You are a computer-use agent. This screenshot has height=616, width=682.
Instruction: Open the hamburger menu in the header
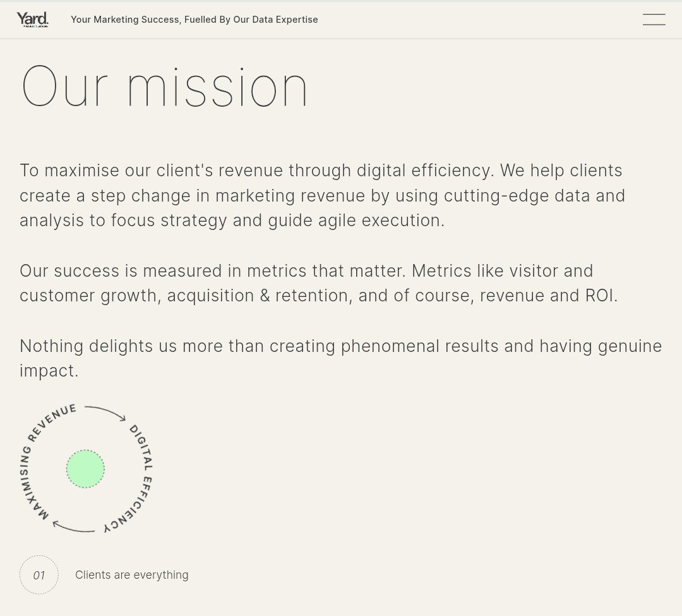[654, 20]
